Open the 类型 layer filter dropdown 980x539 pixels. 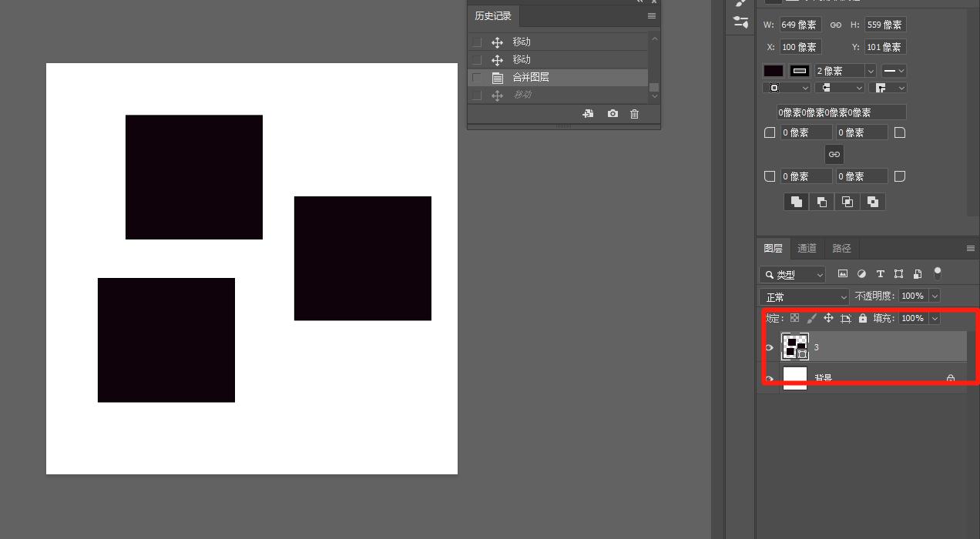pyautogui.click(x=792, y=275)
